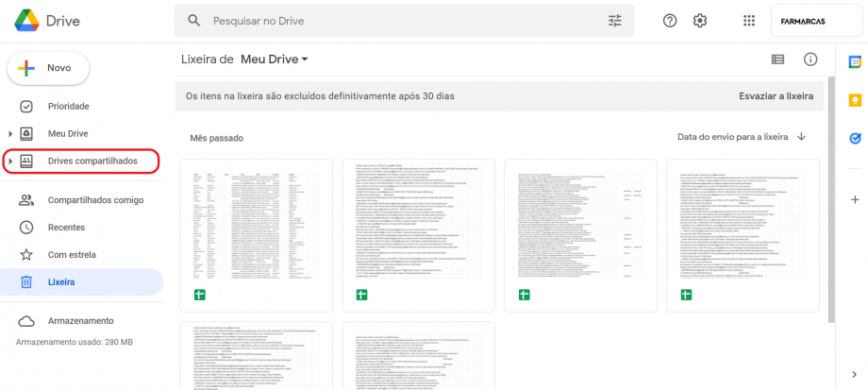Open Recentes in sidebar

point(66,228)
